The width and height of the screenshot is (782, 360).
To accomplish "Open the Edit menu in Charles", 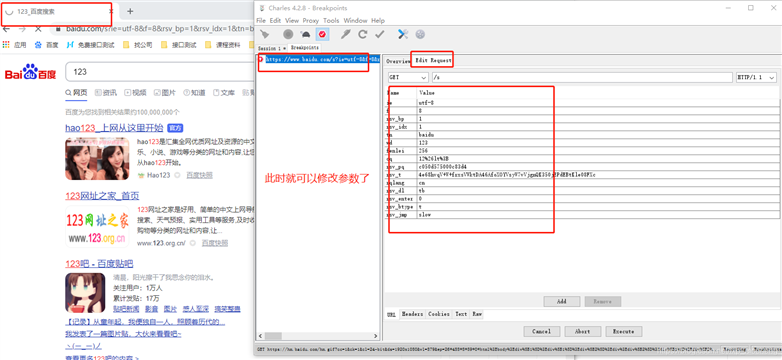I will coord(275,20).
